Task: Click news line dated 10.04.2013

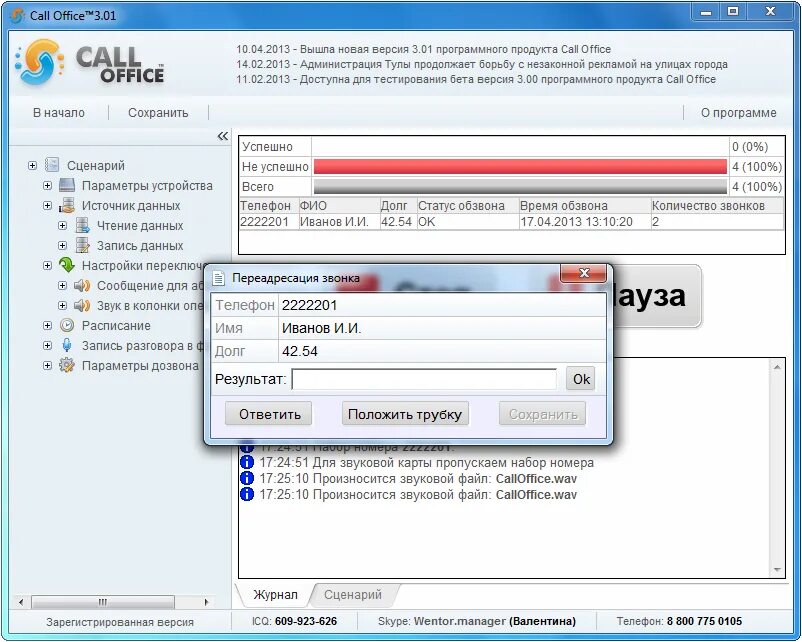Action: [x=424, y=49]
